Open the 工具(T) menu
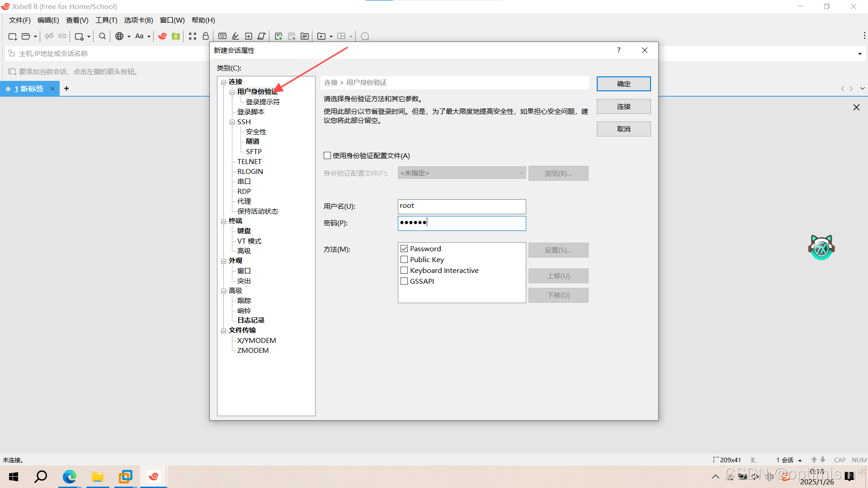868x488 pixels. (106, 20)
